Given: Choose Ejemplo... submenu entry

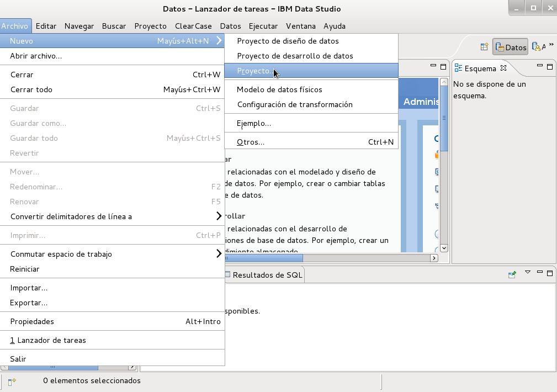Looking at the screenshot, I should click(311, 123).
